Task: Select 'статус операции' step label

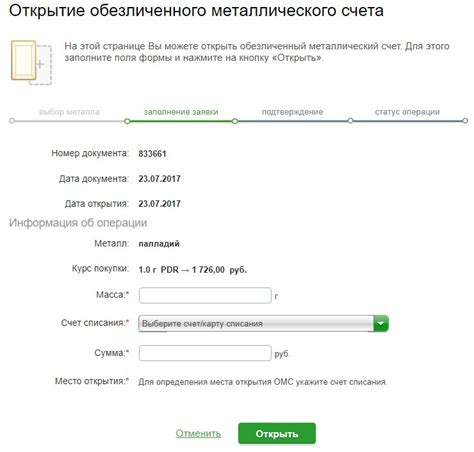Action: pos(407,112)
